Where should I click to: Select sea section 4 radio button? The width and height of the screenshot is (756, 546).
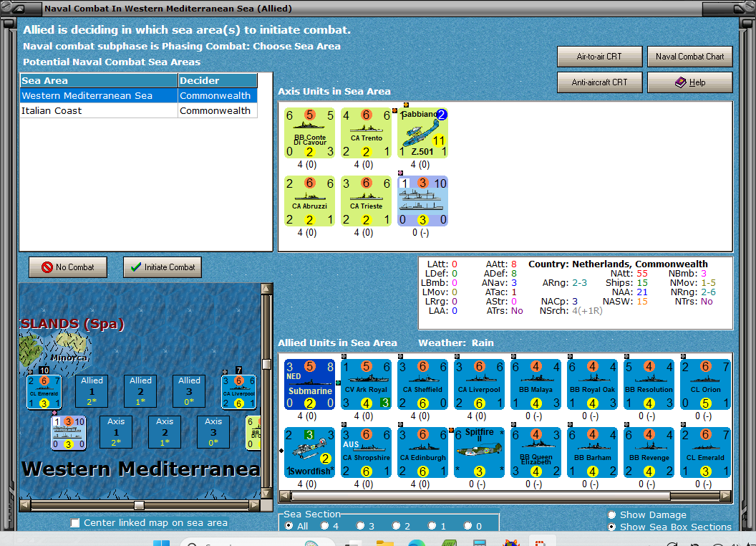pos(324,526)
